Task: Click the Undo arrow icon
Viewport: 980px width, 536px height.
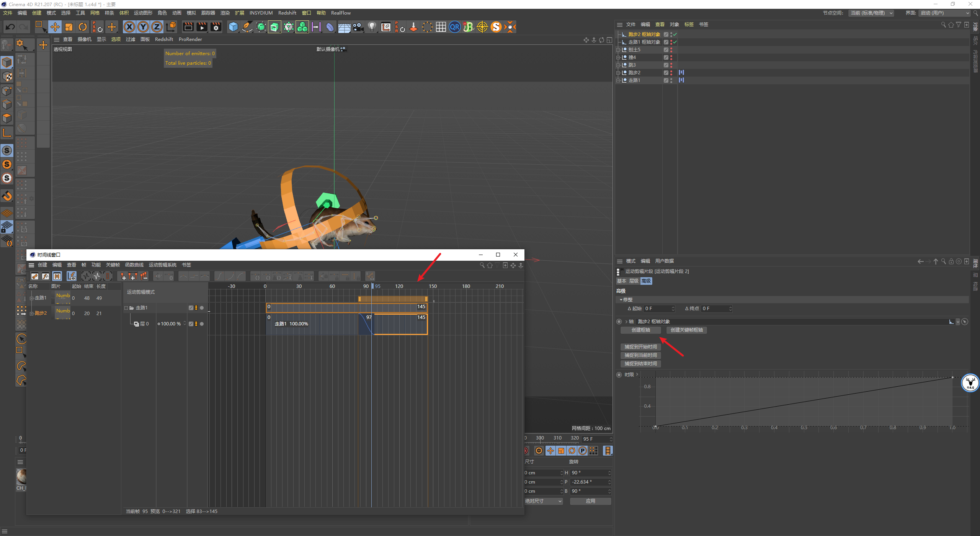Action: coord(10,27)
